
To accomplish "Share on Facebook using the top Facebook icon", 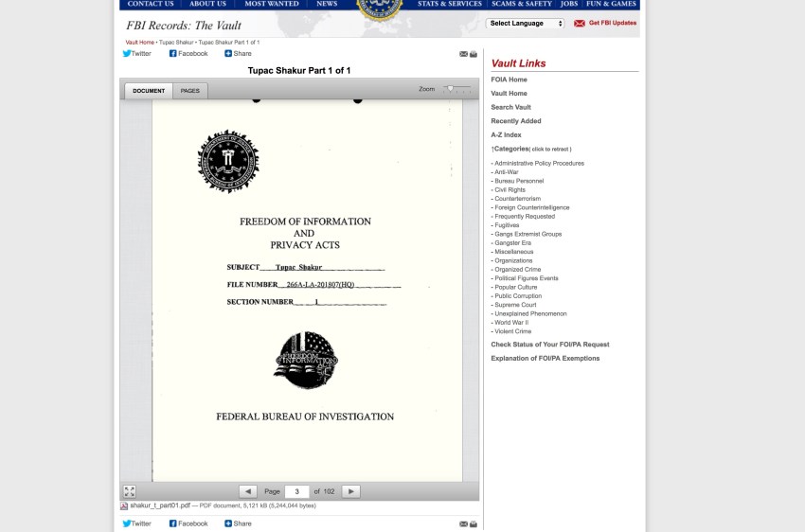I will pyautogui.click(x=173, y=54).
